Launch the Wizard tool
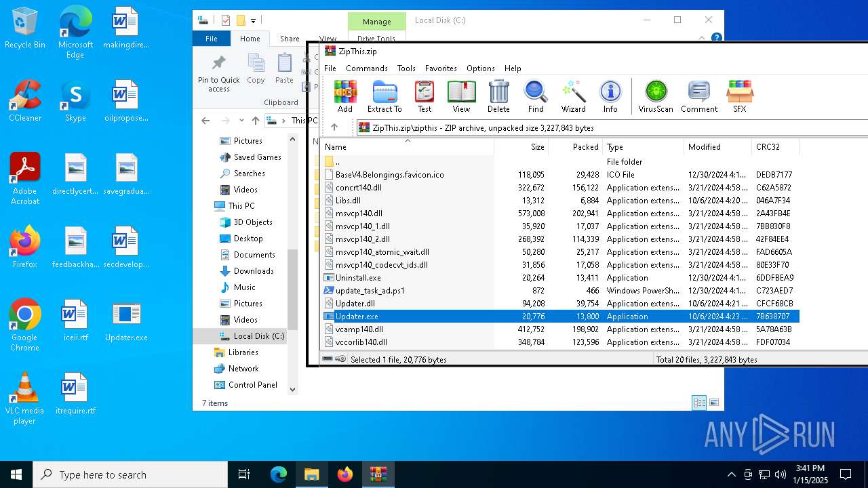The image size is (868, 488). click(x=573, y=96)
